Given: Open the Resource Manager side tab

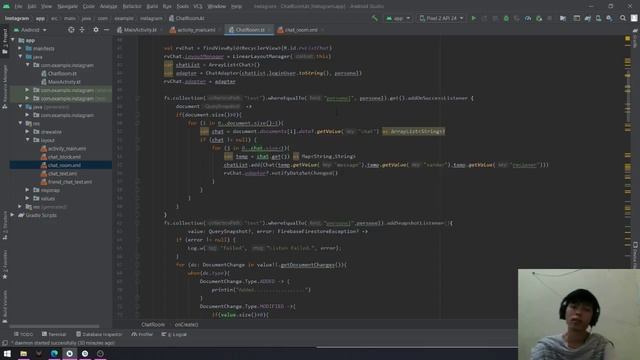Looking at the screenshot, I should tap(5, 87).
